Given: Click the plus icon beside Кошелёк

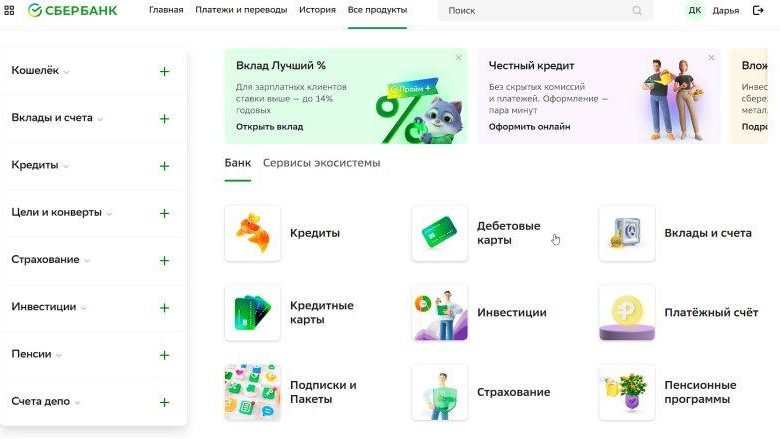Looking at the screenshot, I should coord(164,71).
